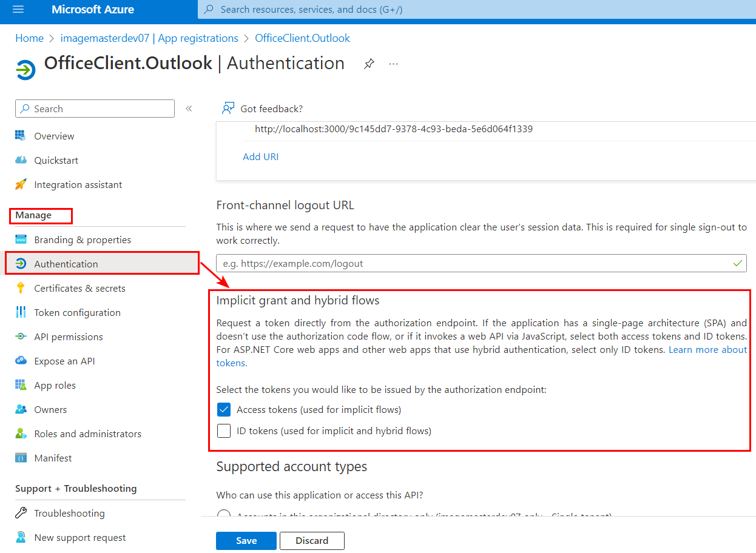Click the Add URI link
The image size is (756, 553).
coord(261,156)
